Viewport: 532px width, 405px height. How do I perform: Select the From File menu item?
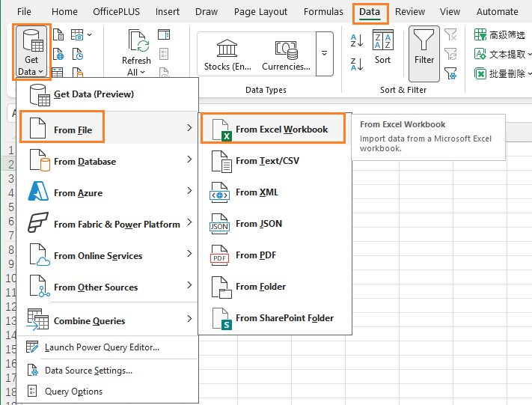tap(107, 128)
